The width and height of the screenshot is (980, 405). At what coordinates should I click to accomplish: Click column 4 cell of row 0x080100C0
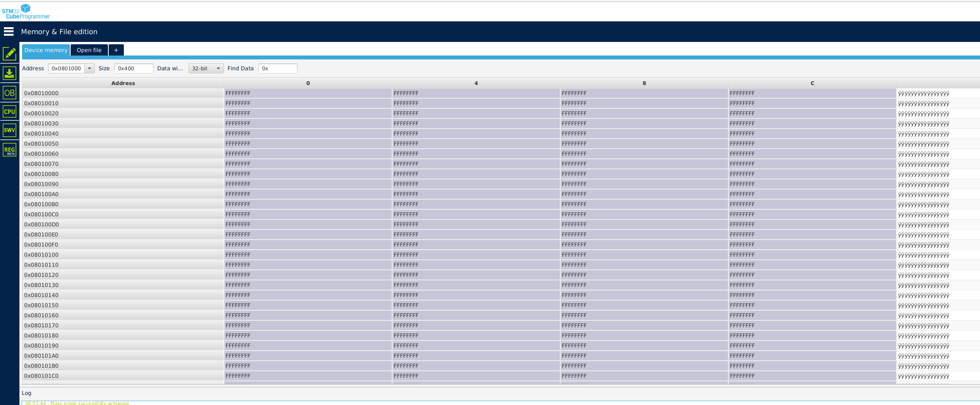(476, 214)
